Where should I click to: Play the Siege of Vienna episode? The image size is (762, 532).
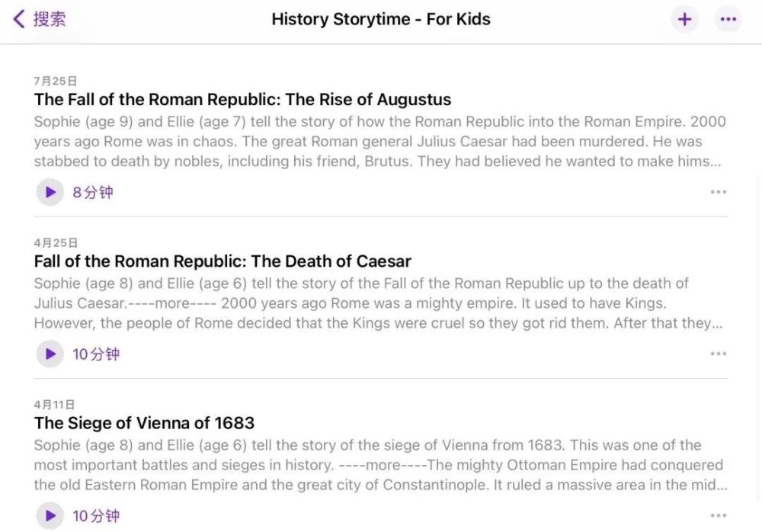(50, 515)
